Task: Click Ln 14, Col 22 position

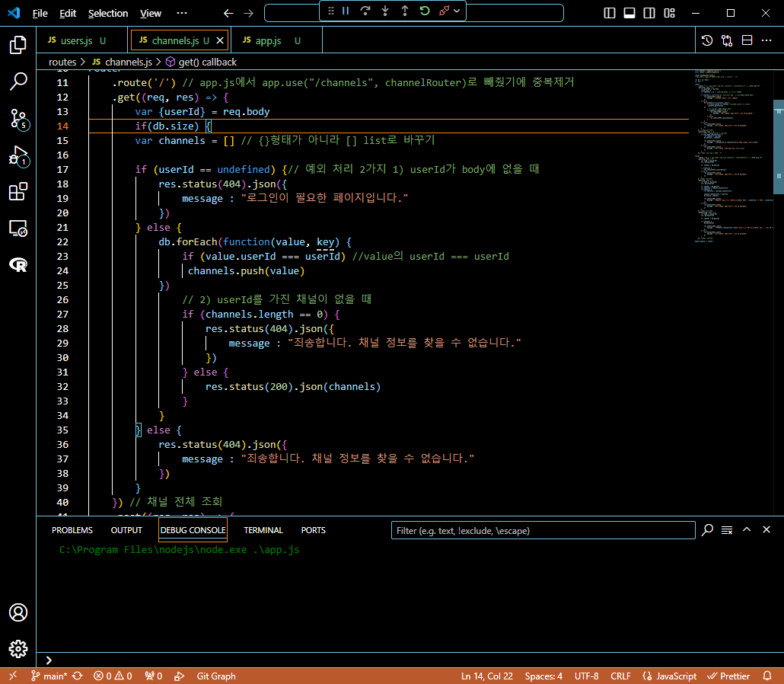Action: (487, 676)
